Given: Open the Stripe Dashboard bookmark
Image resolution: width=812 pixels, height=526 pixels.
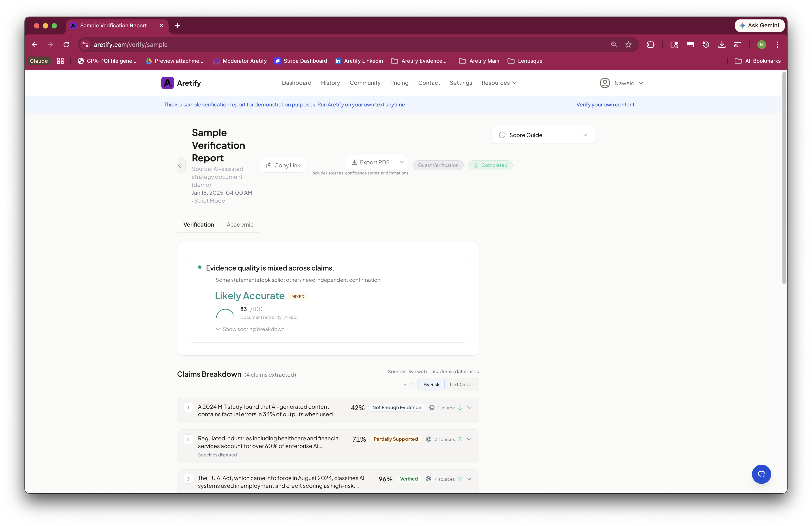Looking at the screenshot, I should click(301, 61).
